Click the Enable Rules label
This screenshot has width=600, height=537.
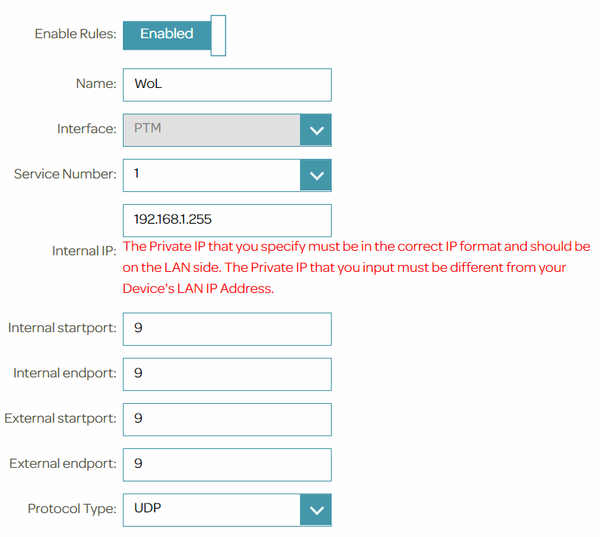point(75,34)
